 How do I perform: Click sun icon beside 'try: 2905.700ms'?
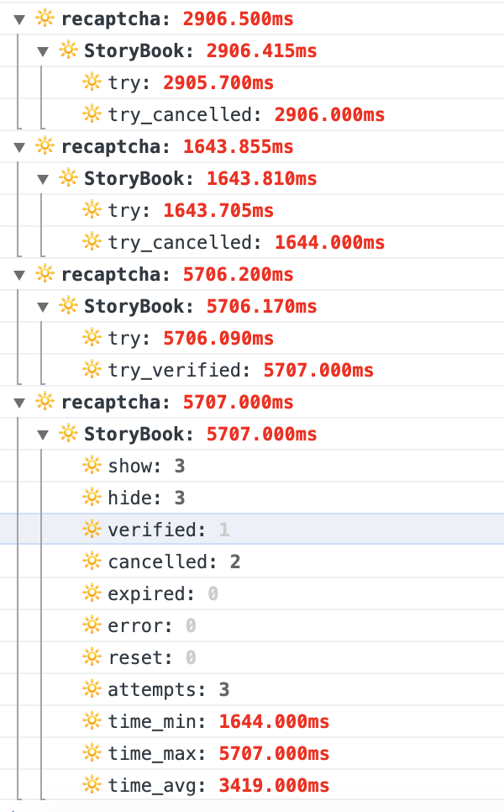(x=92, y=82)
